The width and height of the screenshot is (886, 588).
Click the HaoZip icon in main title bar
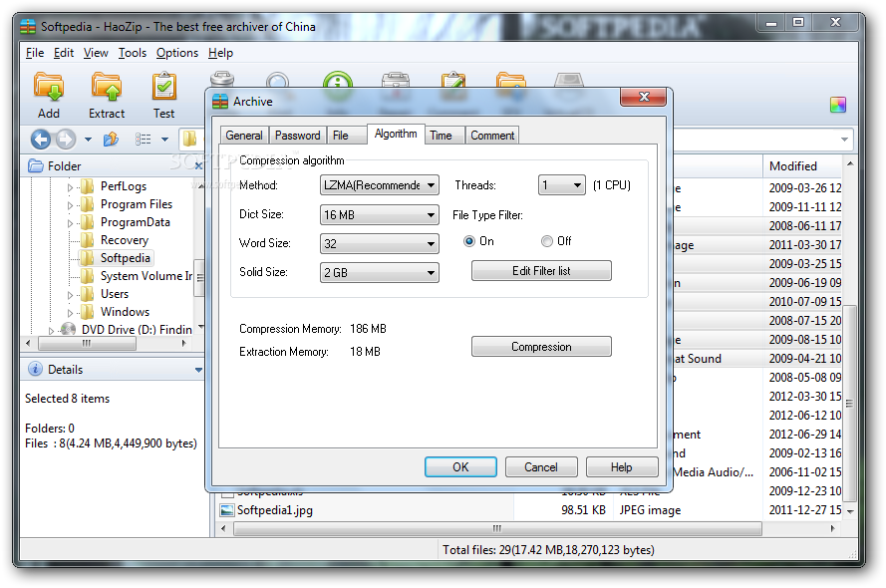click(28, 26)
